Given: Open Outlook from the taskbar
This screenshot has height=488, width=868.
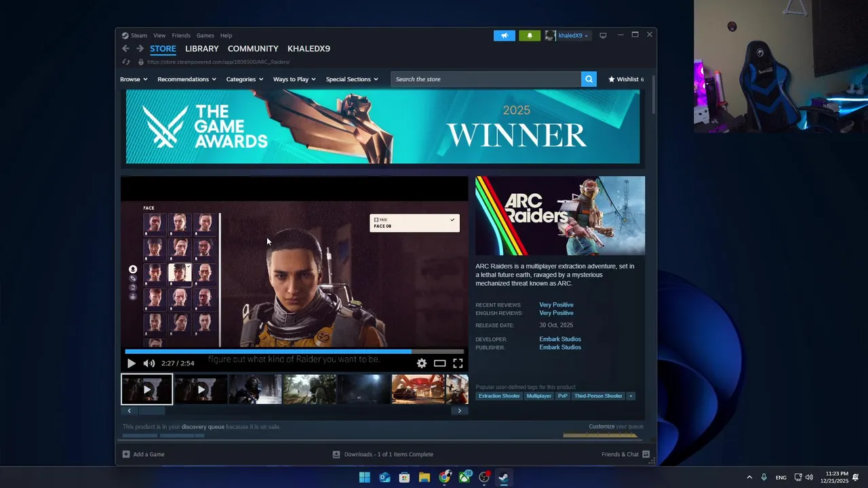Looking at the screenshot, I should [384, 477].
